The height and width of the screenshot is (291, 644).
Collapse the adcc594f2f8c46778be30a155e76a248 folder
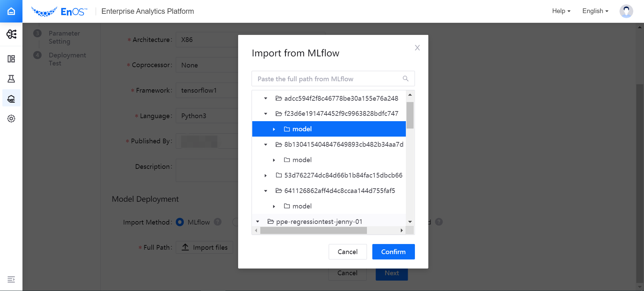[x=266, y=98]
